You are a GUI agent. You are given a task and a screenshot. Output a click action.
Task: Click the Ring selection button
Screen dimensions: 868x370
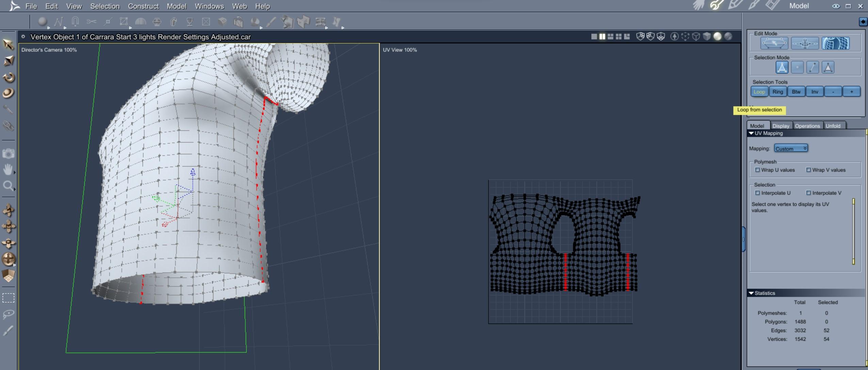[x=777, y=92]
